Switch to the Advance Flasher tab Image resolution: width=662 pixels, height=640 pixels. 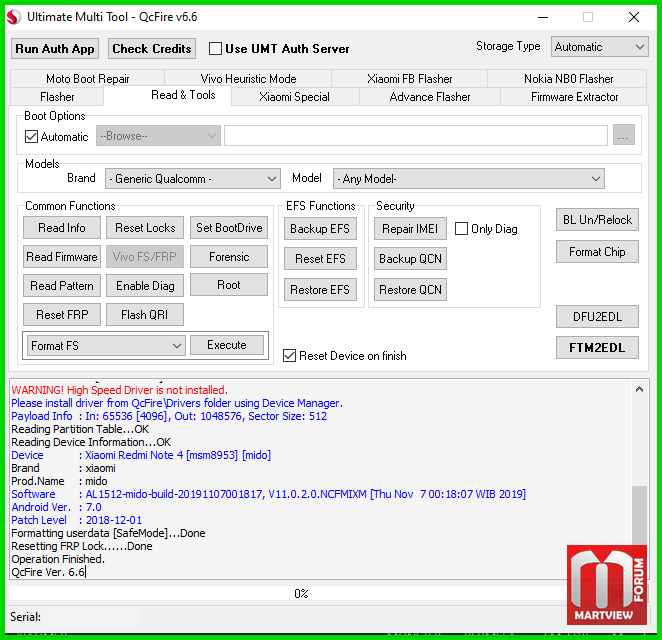430,97
